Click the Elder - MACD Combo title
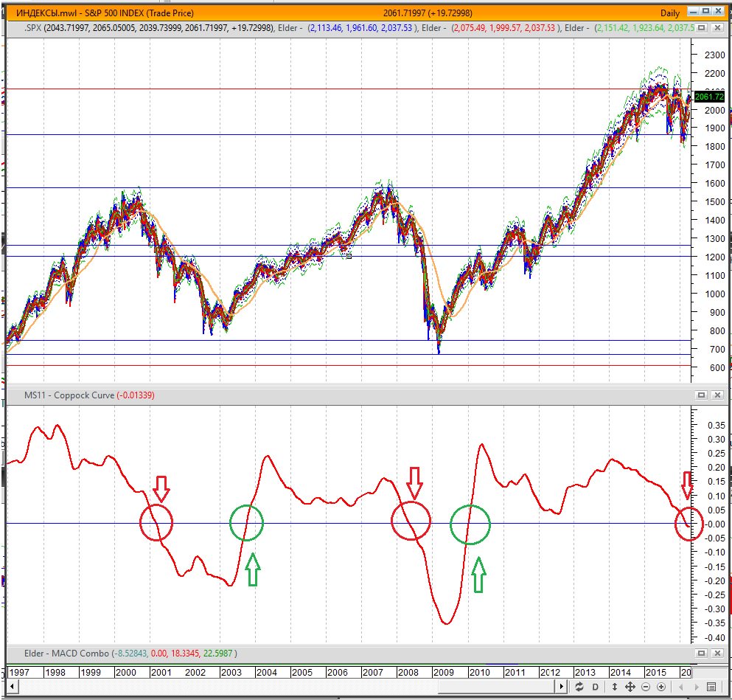The image size is (732, 700). click(x=66, y=654)
